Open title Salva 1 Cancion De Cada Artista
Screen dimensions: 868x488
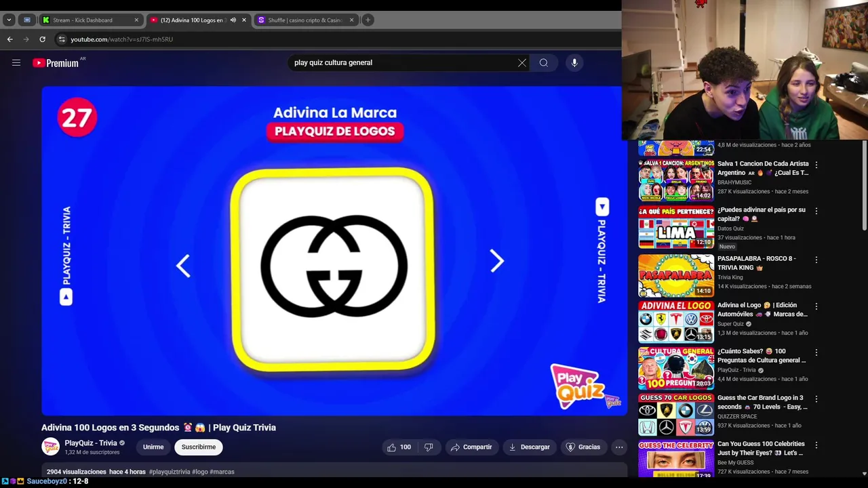763,168
